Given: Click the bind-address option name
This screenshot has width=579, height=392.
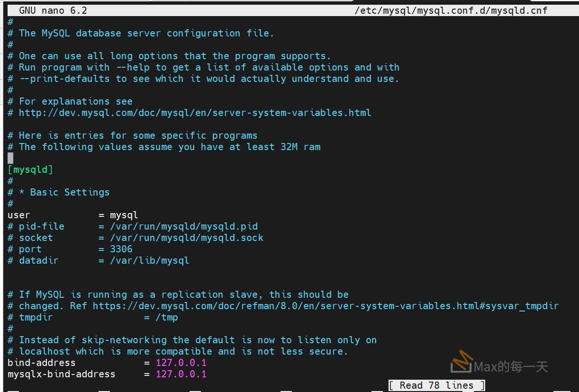Looking at the screenshot, I should coord(41,363).
